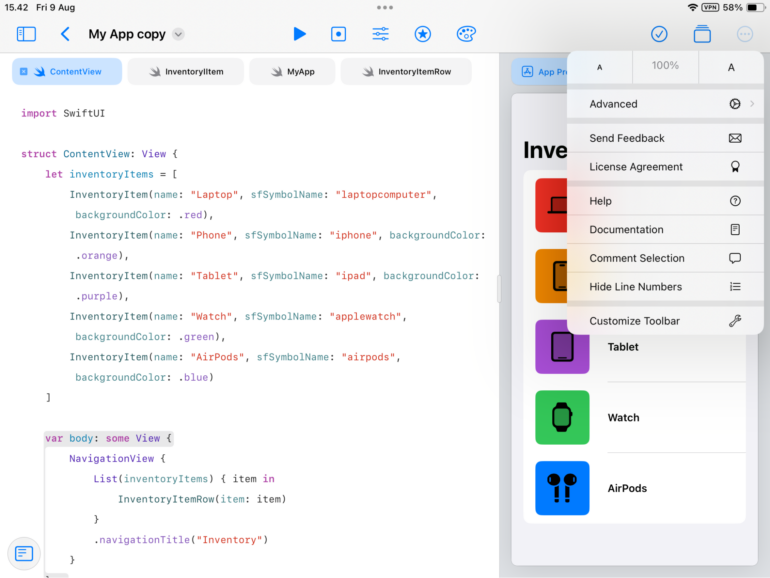This screenshot has width=770, height=578.
Task: Click the question mark Help icon
Action: [x=735, y=201]
